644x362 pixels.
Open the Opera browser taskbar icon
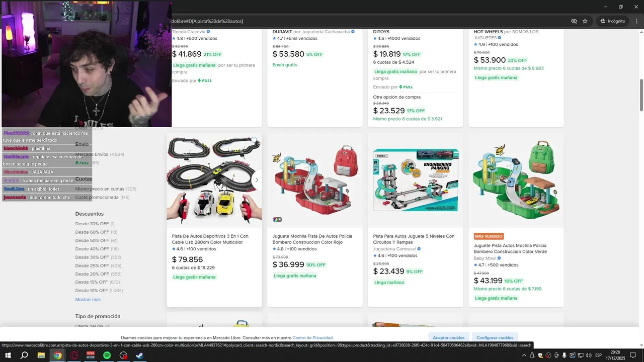pyautogui.click(x=74, y=355)
